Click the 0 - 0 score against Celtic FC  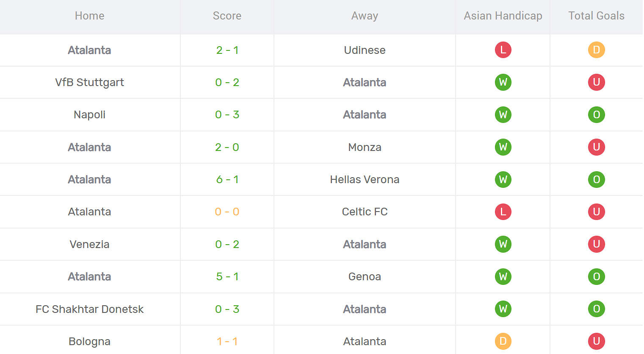coord(227,212)
